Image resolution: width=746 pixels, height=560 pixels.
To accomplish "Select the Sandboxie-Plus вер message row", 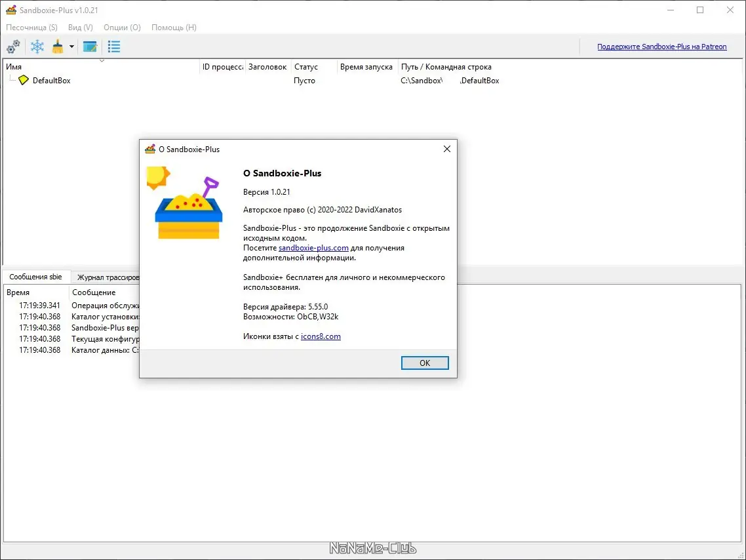I will pos(72,328).
